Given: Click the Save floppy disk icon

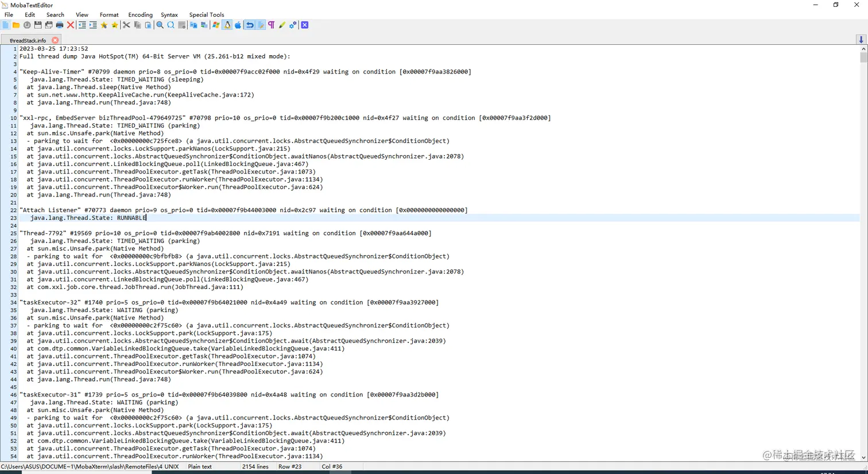Looking at the screenshot, I should pyautogui.click(x=38, y=25).
